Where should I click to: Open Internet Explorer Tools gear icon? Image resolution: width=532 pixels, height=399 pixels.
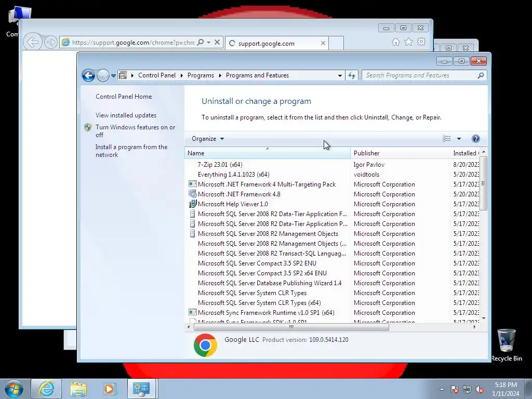tap(421, 42)
